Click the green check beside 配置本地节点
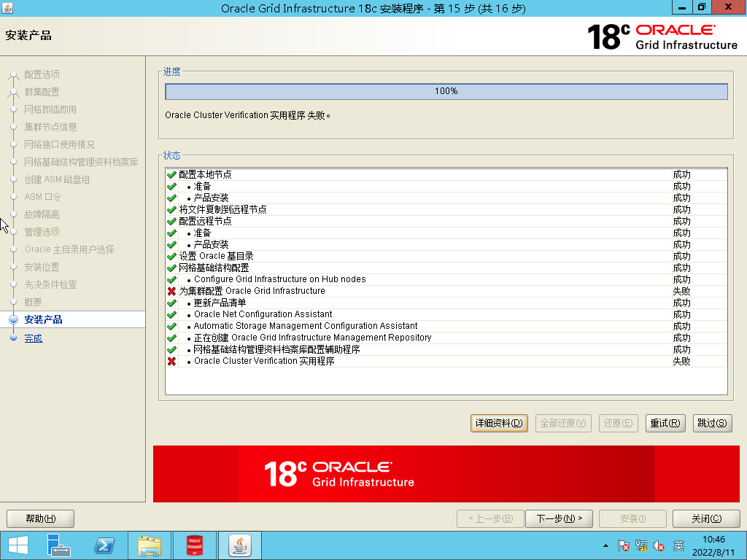This screenshot has width=747, height=560. 172,175
